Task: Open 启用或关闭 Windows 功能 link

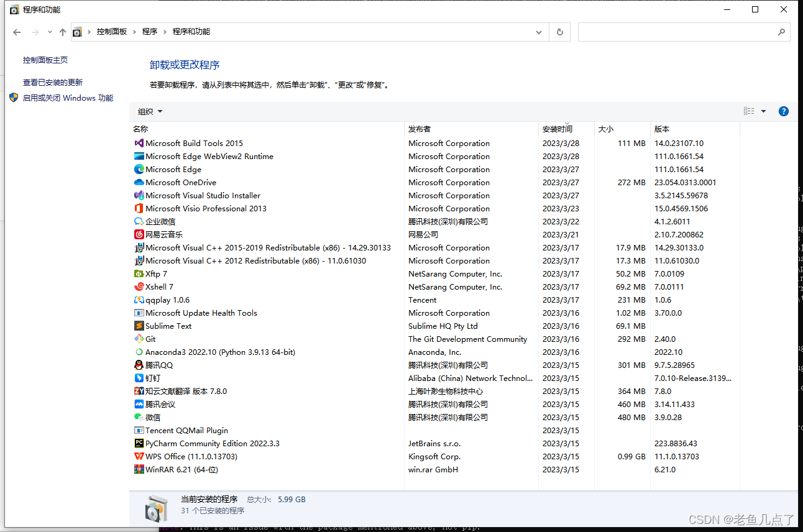Action: pyautogui.click(x=68, y=98)
